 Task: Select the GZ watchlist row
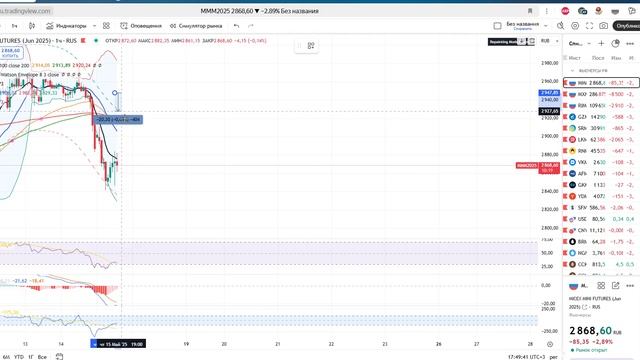pos(601,117)
